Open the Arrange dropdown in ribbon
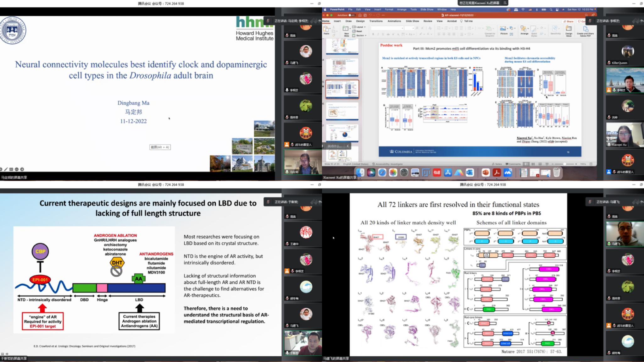 click(x=528, y=29)
